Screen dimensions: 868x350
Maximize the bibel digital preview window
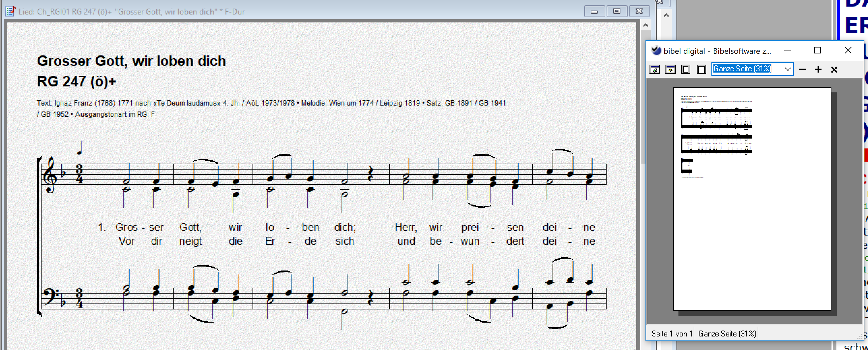coord(818,50)
